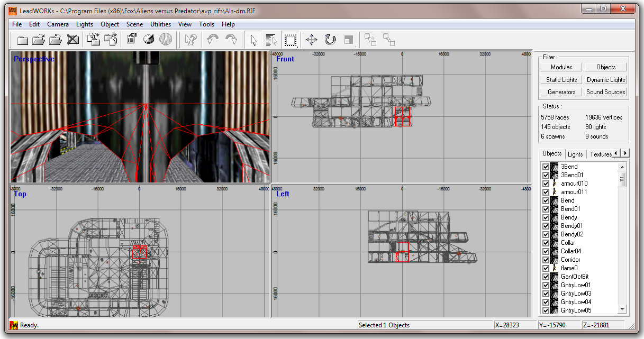Click the Sound Sources filter button
Screen dimensions: 644x339
(x=606, y=92)
